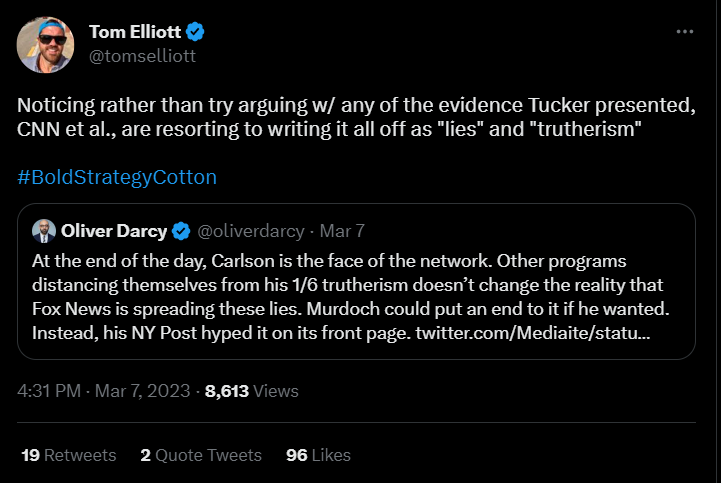Show the 96 Likes list
This screenshot has height=483, width=721.
(x=318, y=455)
